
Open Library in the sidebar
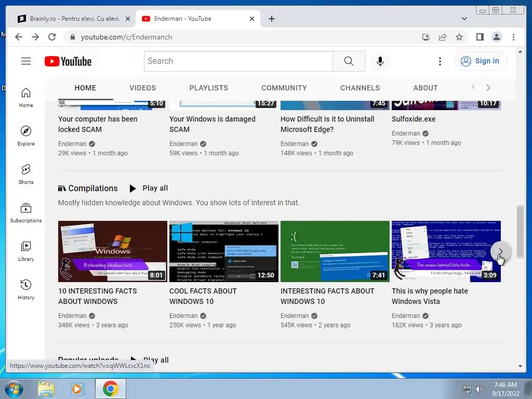(x=26, y=251)
